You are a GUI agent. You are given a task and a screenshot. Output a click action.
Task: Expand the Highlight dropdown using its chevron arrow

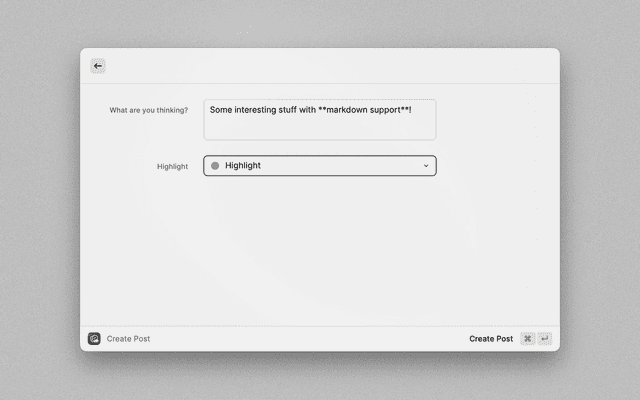point(425,166)
